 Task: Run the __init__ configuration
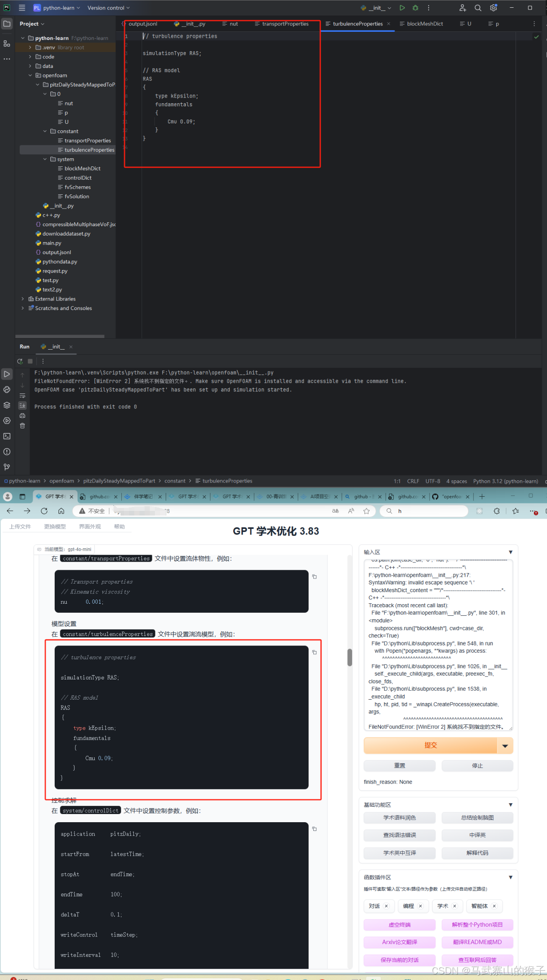point(402,8)
